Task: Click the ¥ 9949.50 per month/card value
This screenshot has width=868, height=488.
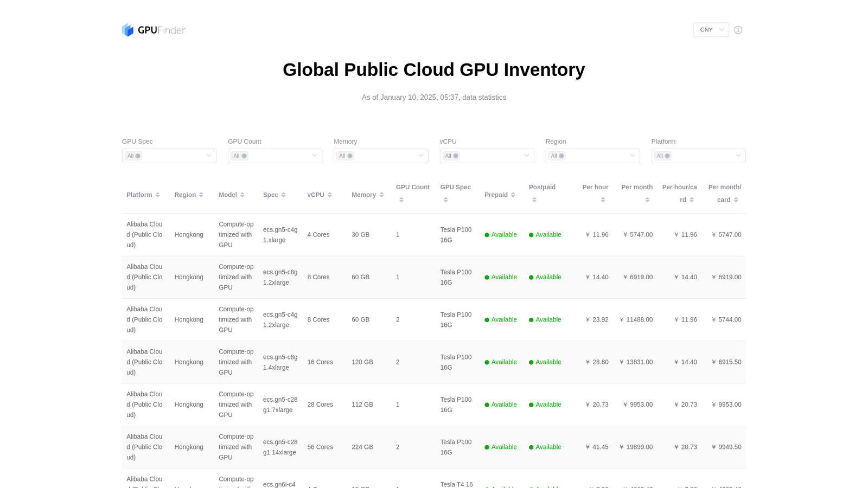Action: pos(726,447)
